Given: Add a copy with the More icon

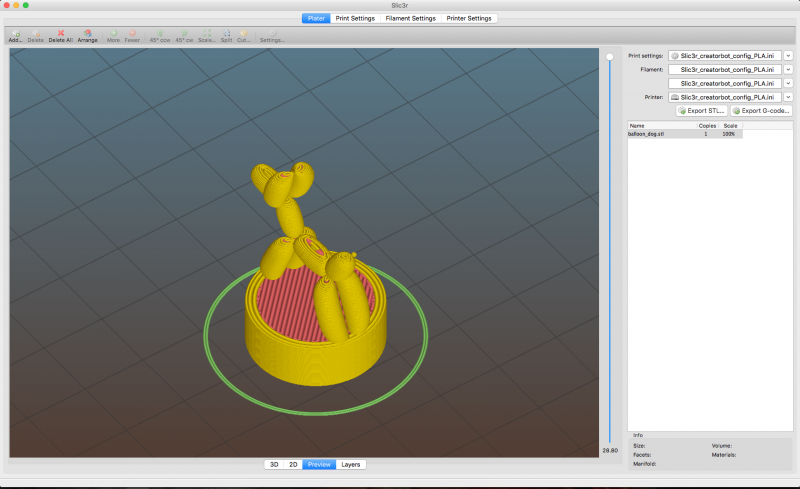Looking at the screenshot, I should (114, 35).
